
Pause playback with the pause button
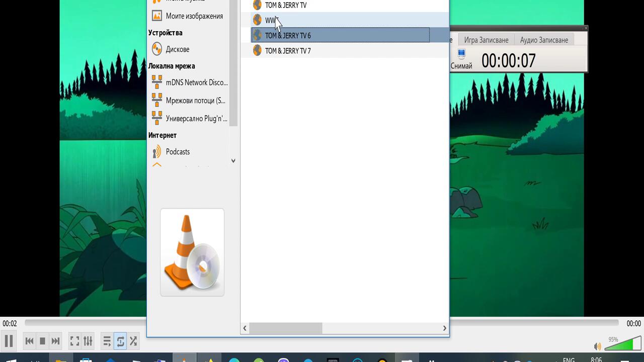[x=9, y=341]
